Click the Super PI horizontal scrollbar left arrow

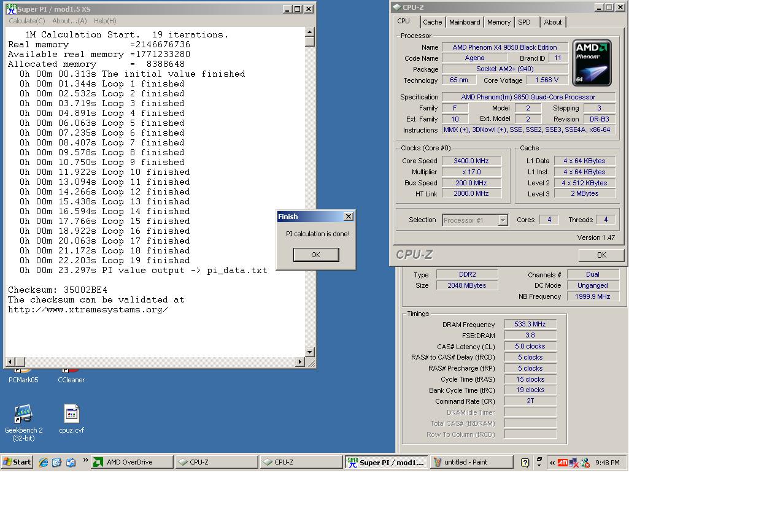[x=10, y=362]
